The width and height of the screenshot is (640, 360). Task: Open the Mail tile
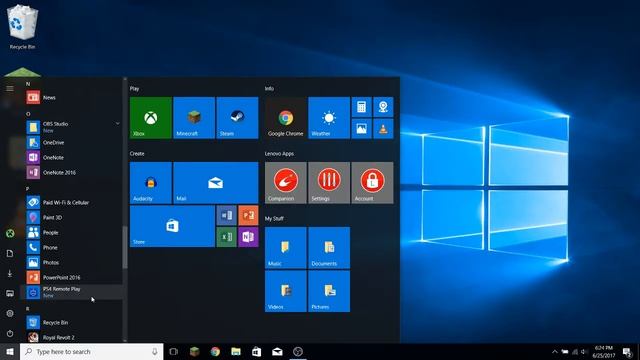(x=216, y=182)
